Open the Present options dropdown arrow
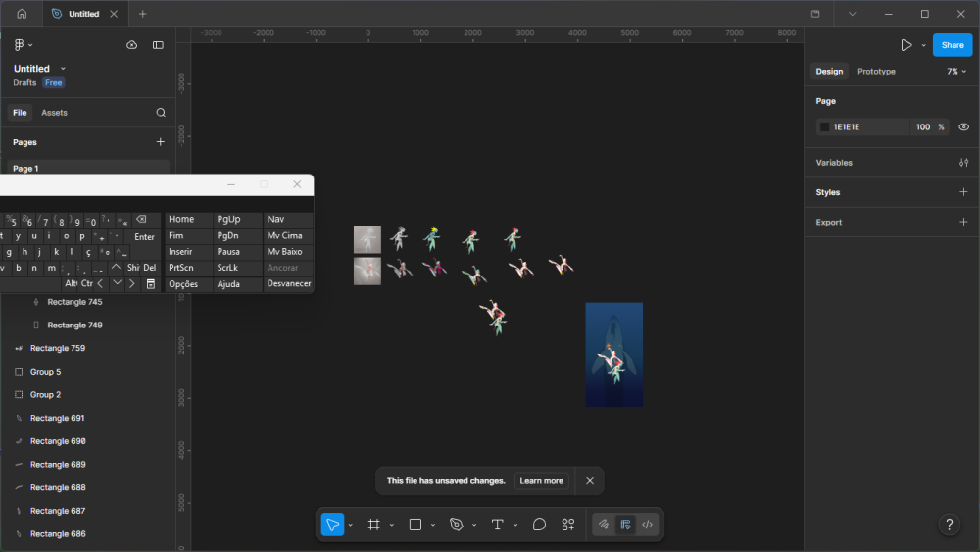Image resolution: width=980 pixels, height=552 pixels. [x=924, y=45]
